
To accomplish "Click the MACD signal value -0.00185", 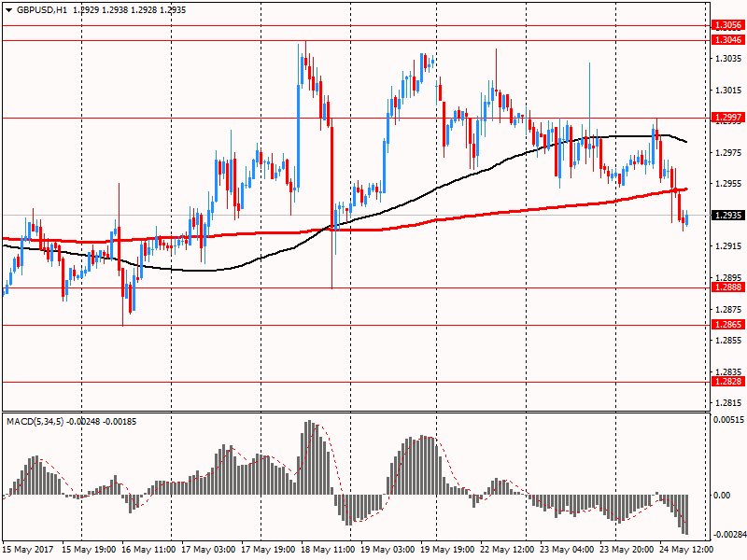I will click(x=120, y=422).
